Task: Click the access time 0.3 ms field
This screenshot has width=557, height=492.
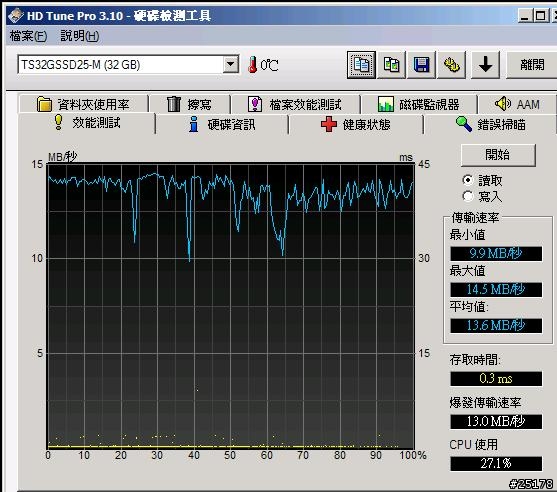Action: (496, 379)
